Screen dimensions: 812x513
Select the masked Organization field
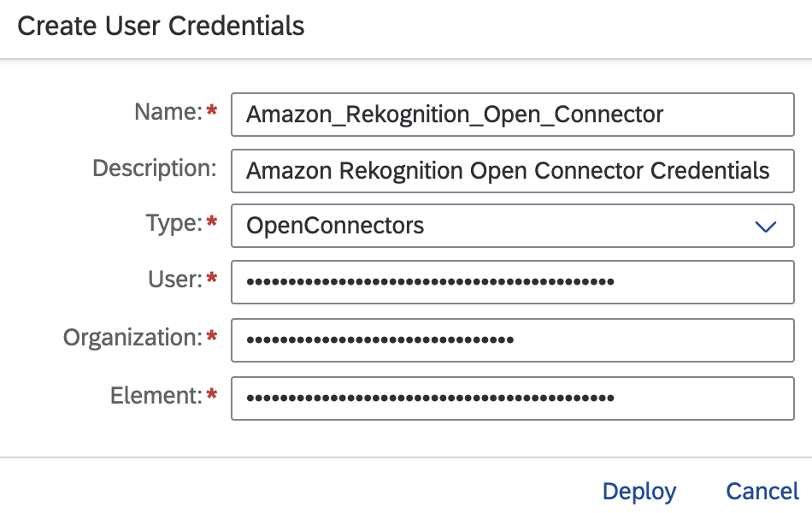point(511,339)
